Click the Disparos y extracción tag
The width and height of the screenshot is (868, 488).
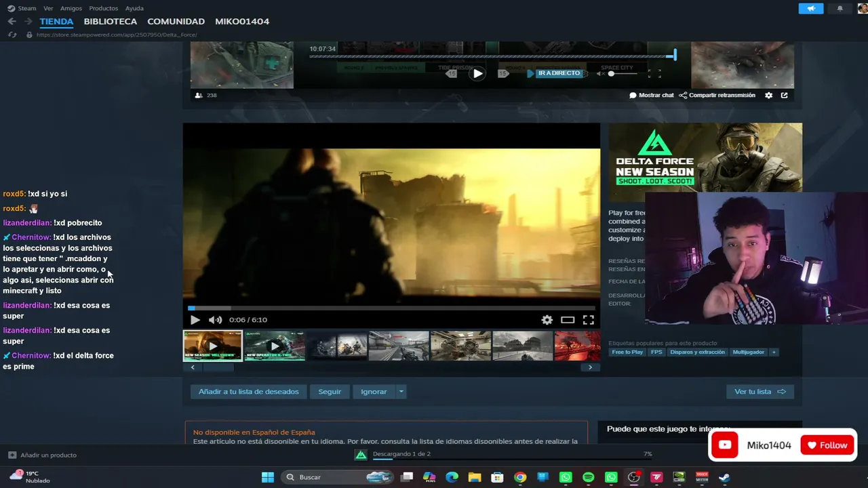pos(698,352)
